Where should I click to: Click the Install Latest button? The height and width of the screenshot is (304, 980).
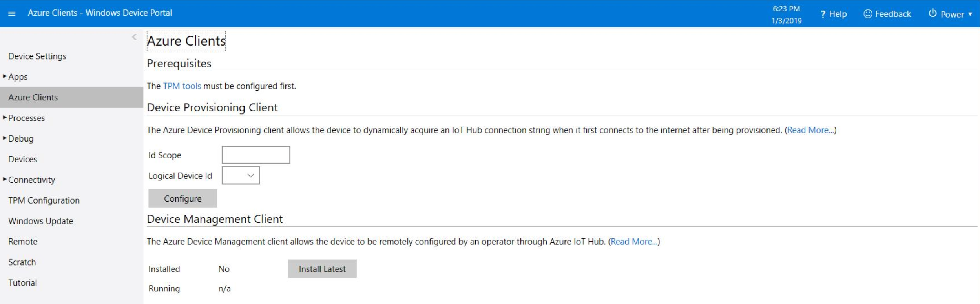point(323,269)
